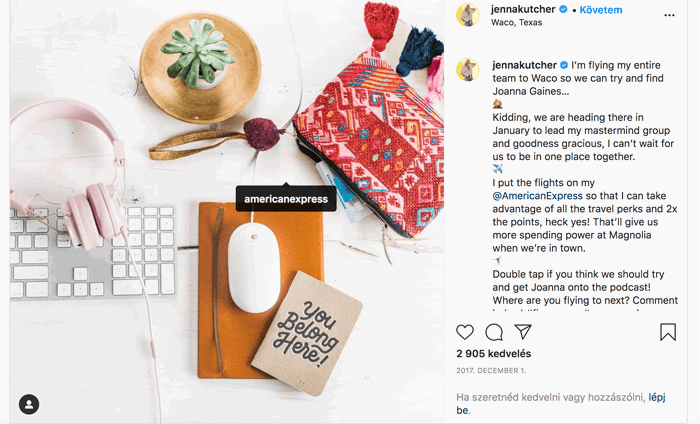Open the Waco, Texas location link

517,22
